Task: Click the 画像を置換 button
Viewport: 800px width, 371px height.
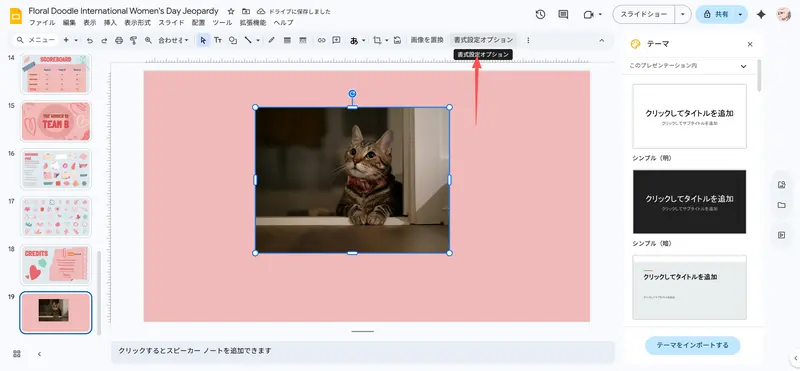Action: 427,40
